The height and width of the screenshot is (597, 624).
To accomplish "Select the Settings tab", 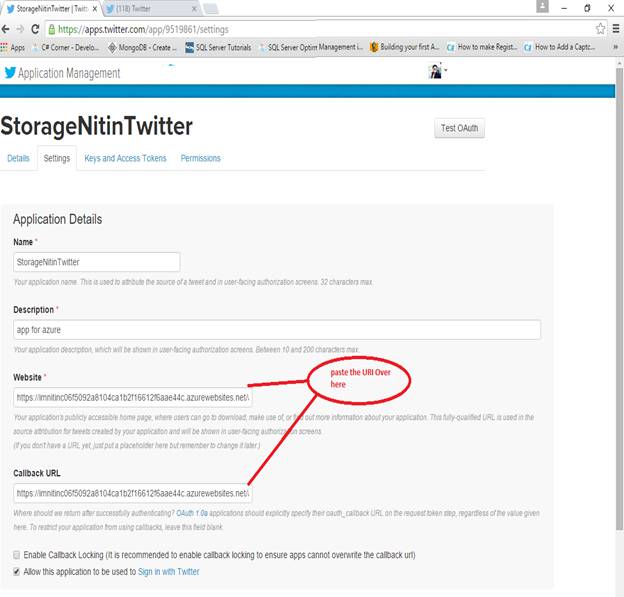I will click(57, 158).
